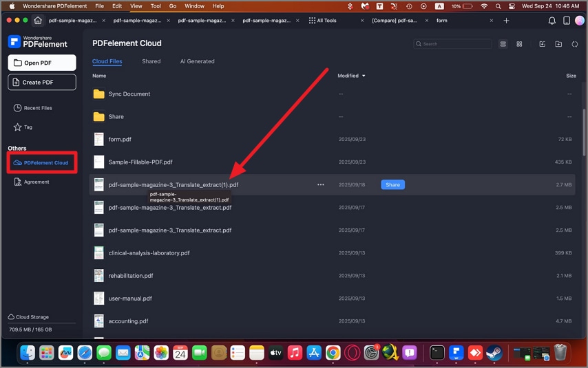Switch to grid view layout icon

coord(519,44)
